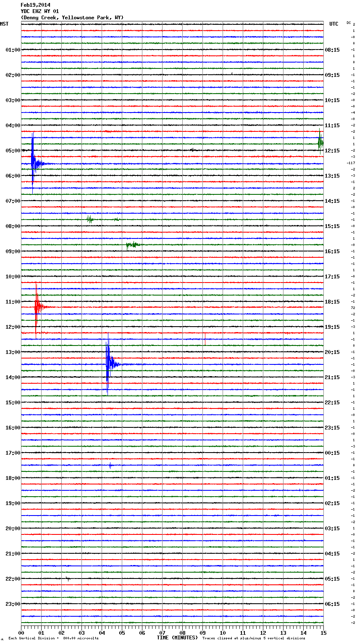Click the 72 DC offset value
This screenshot has height=644, width=357.
coord(353,308)
